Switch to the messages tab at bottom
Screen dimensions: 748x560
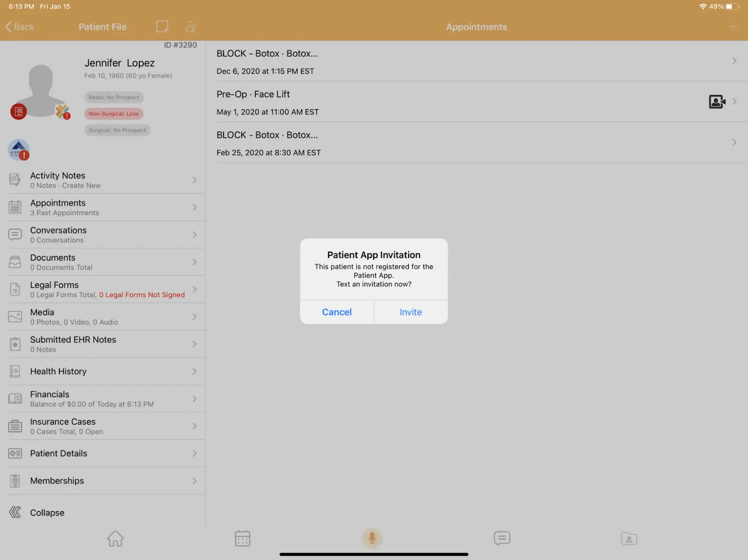[502, 538]
